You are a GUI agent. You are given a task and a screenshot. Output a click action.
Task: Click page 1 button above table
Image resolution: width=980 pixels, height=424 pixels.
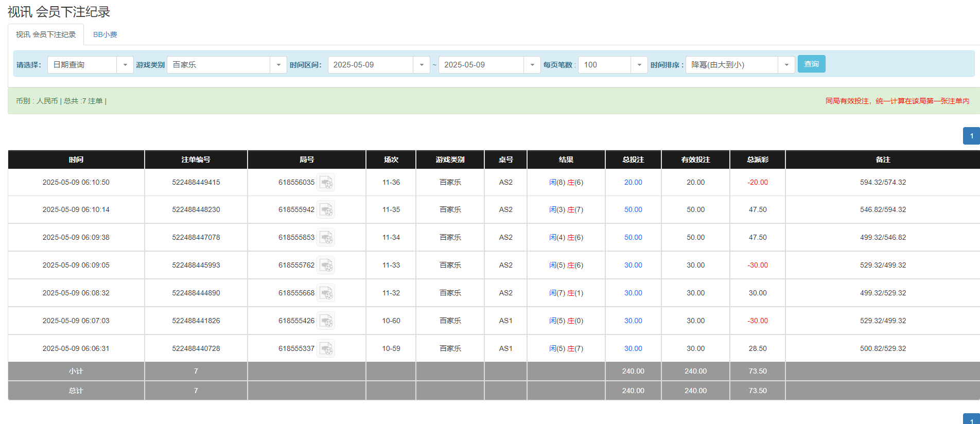tap(971, 136)
